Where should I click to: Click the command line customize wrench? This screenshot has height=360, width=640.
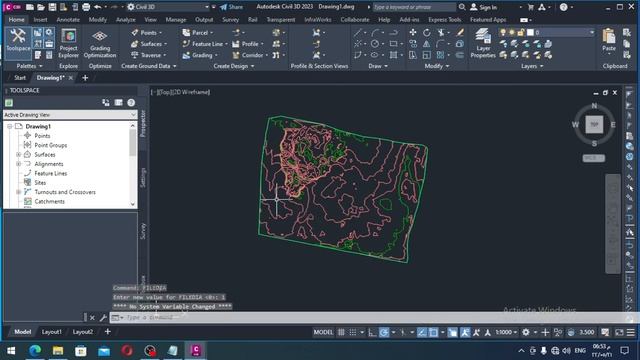(103, 317)
